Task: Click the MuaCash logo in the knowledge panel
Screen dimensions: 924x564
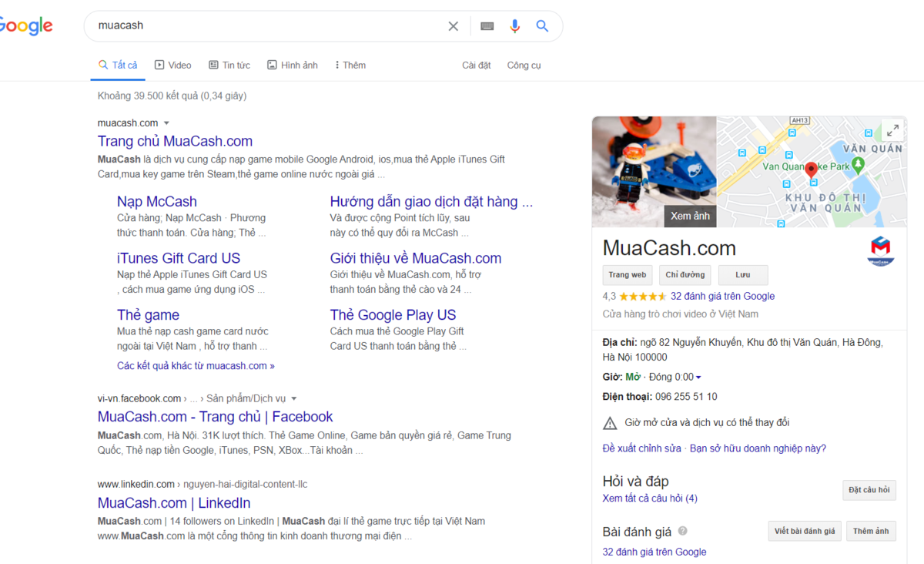Action: [x=881, y=251]
